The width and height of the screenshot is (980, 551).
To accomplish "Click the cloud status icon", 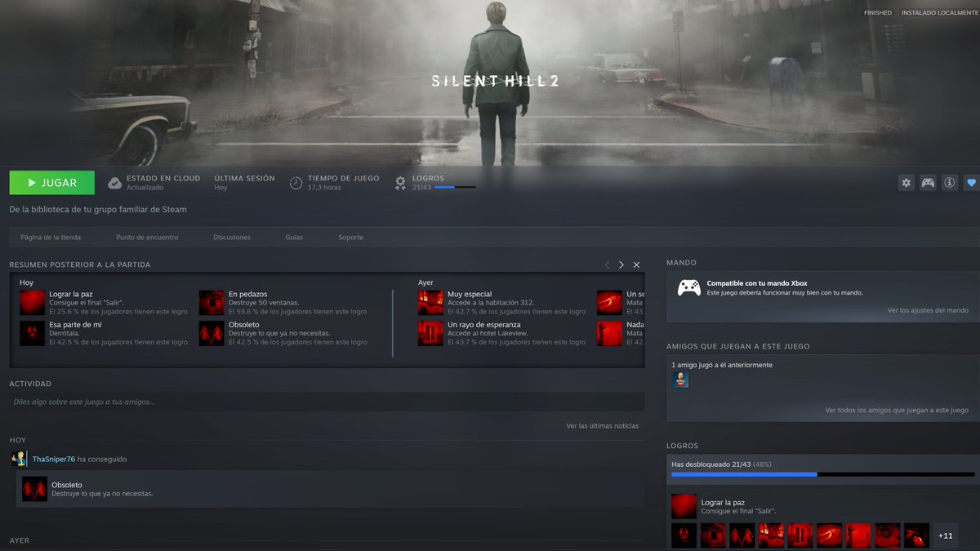I will tap(115, 183).
